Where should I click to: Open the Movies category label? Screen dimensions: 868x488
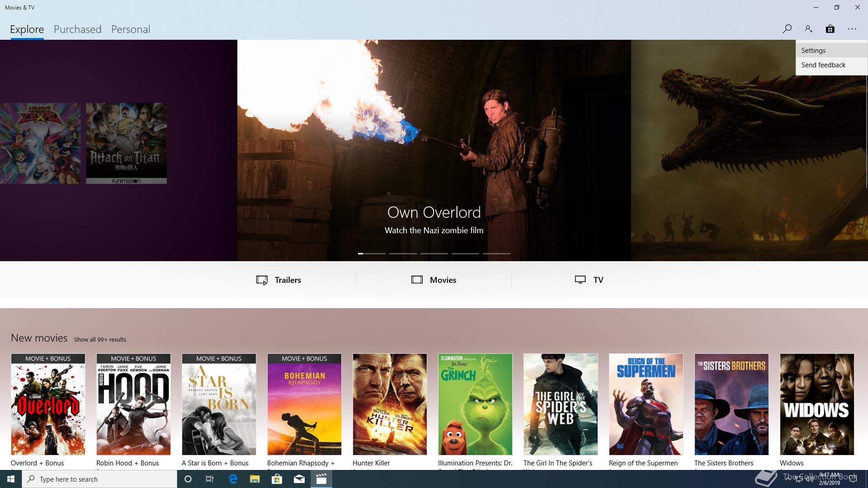tap(443, 280)
